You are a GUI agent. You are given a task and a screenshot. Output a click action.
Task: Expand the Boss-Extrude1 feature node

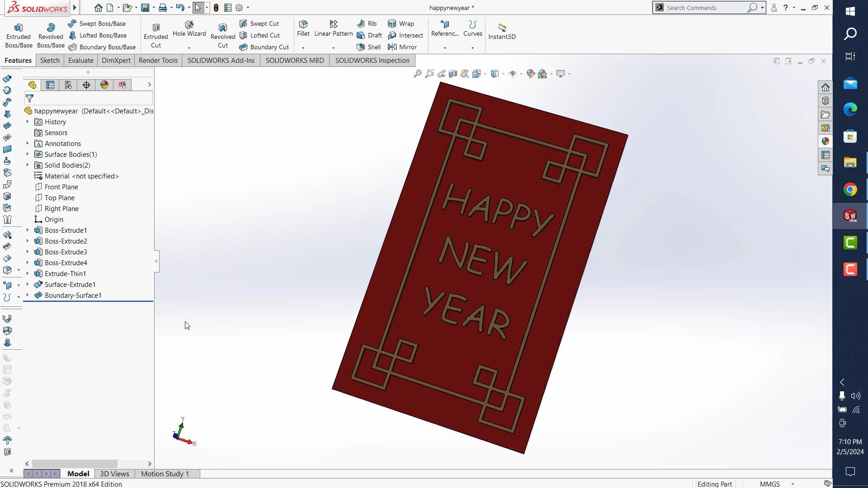tap(27, 230)
